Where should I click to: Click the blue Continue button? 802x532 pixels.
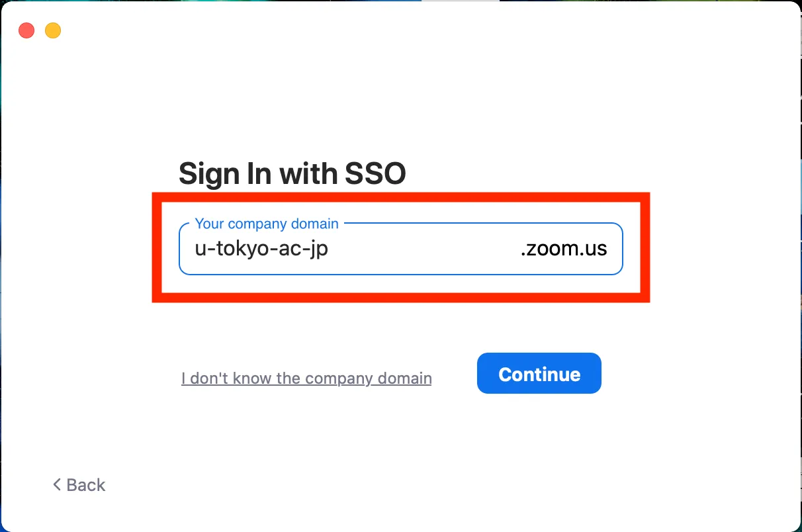pyautogui.click(x=539, y=374)
